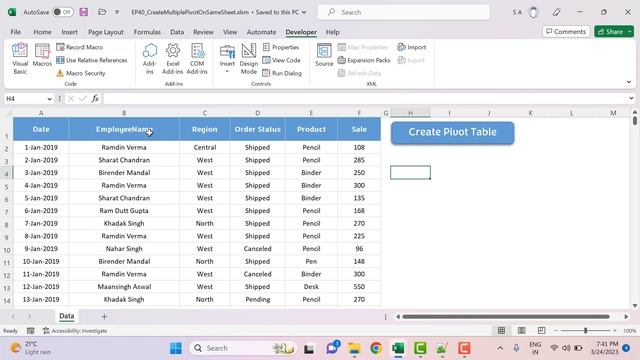The image size is (640, 360).
Task: Open the Comments pane
Action: point(566,31)
